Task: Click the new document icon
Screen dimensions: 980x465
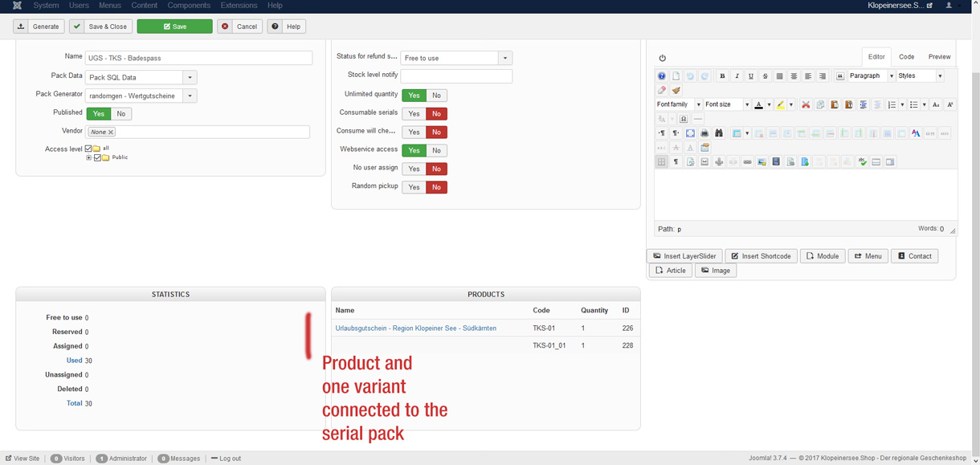Action: coord(676,76)
